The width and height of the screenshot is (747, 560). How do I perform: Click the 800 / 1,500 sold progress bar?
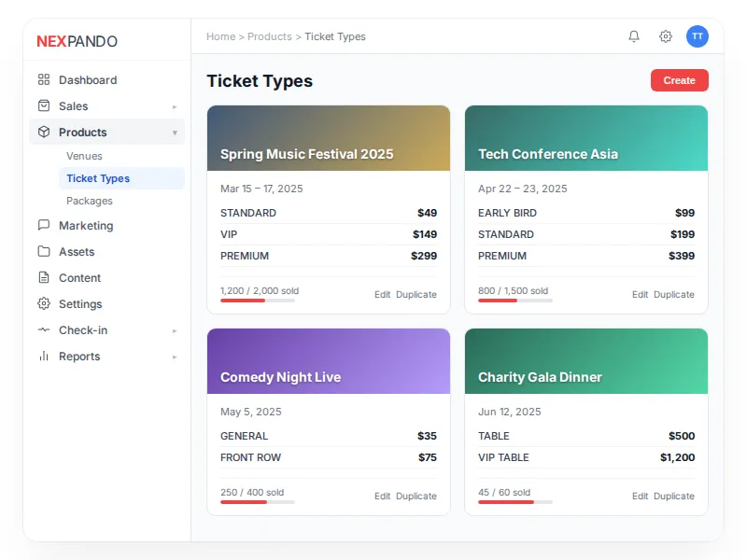click(515, 301)
